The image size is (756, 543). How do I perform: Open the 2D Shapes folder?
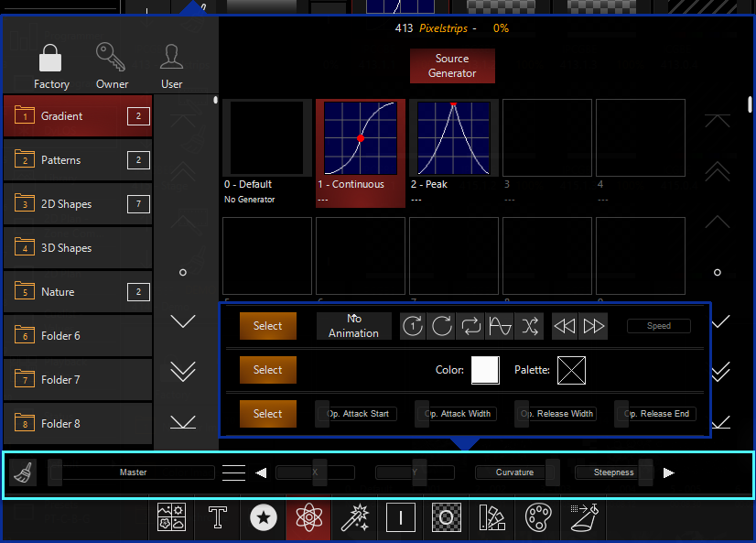(78, 204)
